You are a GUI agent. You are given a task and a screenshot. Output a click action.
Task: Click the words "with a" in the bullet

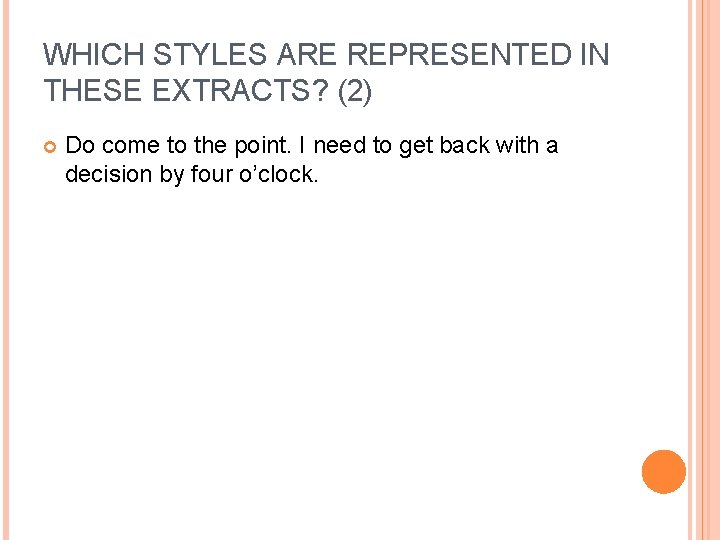[527, 145]
